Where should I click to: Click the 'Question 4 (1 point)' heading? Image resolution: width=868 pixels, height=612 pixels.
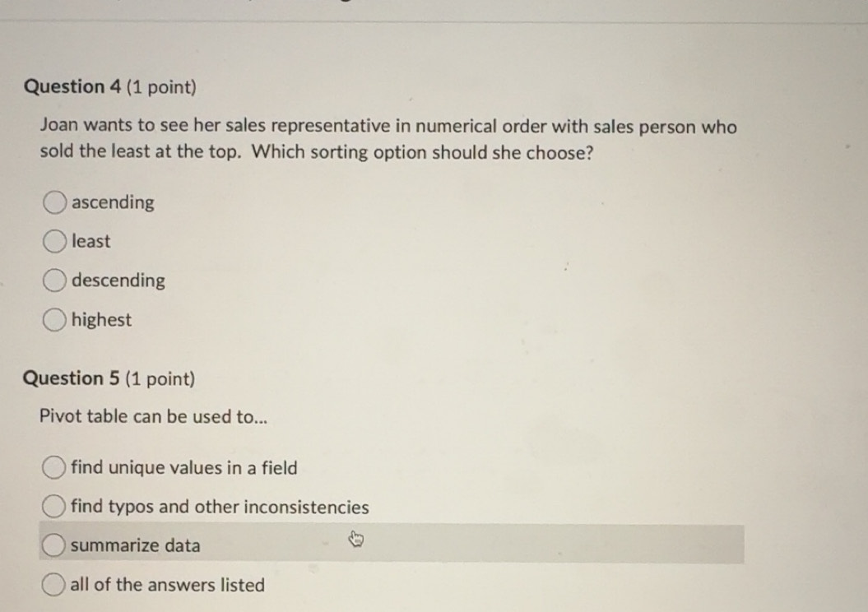point(110,87)
